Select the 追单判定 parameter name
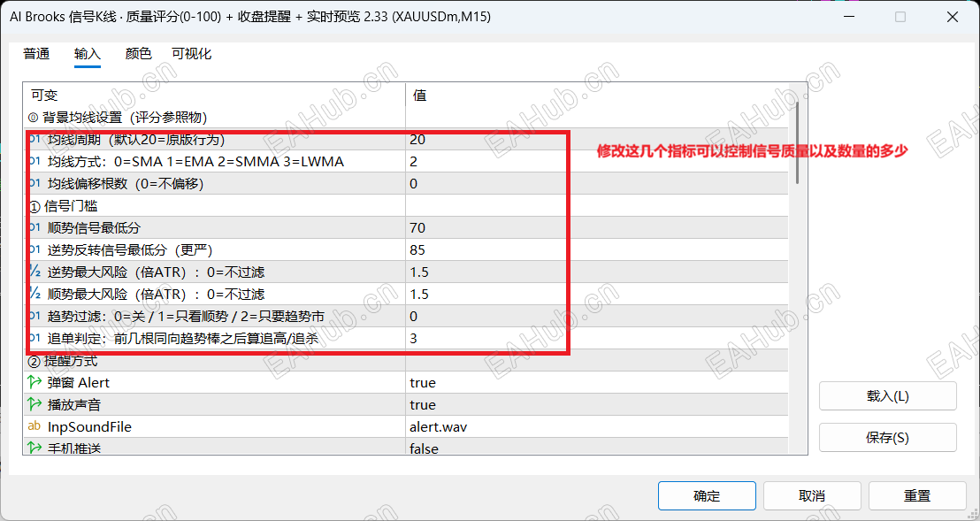This screenshot has width=980, height=521. [183, 339]
